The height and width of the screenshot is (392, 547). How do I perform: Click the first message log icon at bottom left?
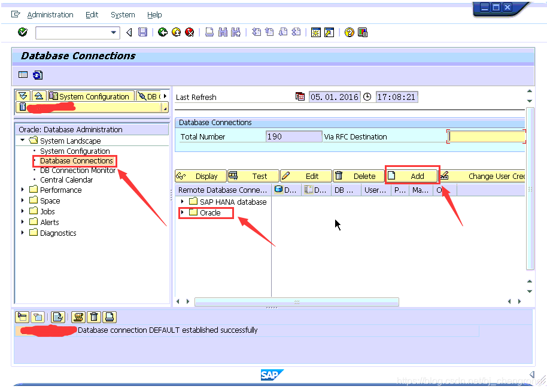coord(22,317)
